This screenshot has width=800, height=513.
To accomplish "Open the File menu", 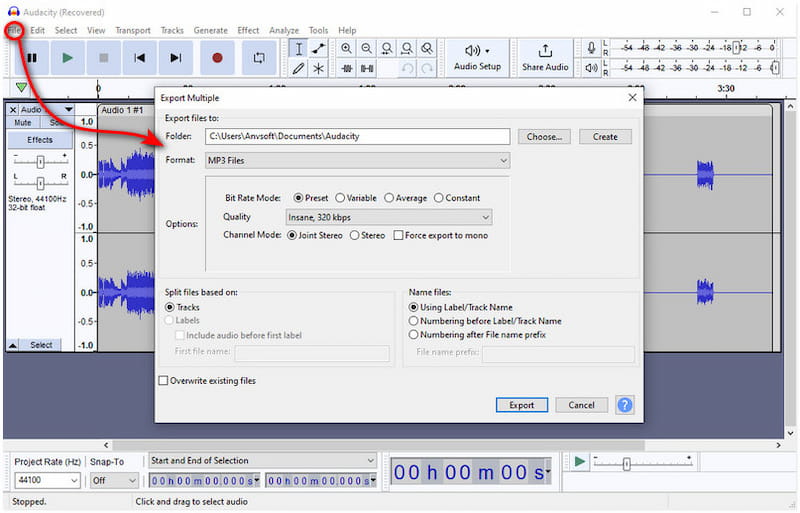I will [14, 31].
